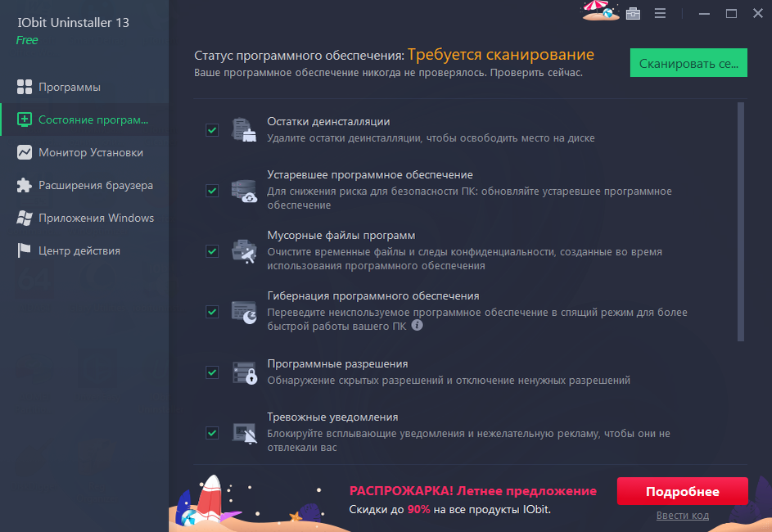Click the Free edition label
Viewport: 772px width, 532px height.
pyautogui.click(x=26, y=40)
